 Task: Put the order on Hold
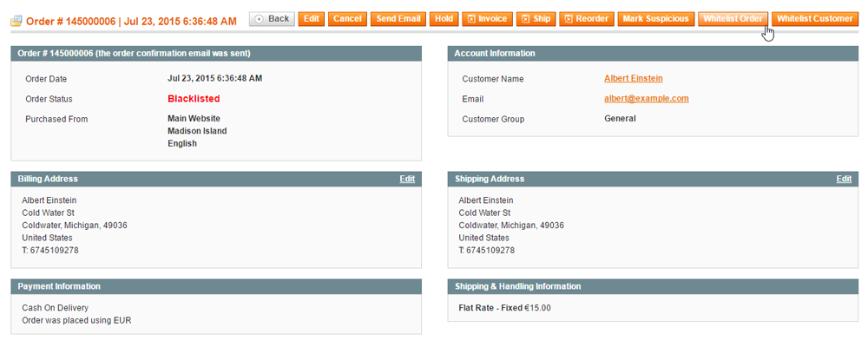[x=444, y=19]
